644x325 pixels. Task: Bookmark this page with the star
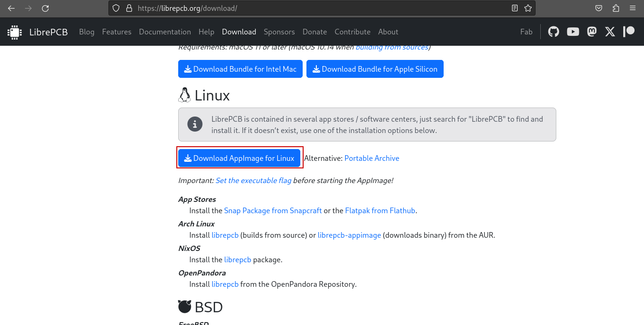click(x=528, y=8)
